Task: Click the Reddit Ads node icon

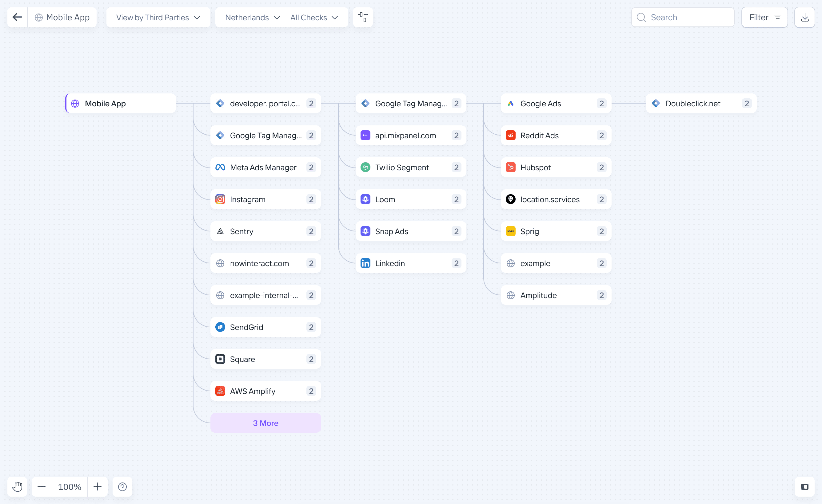Action: [510, 135]
